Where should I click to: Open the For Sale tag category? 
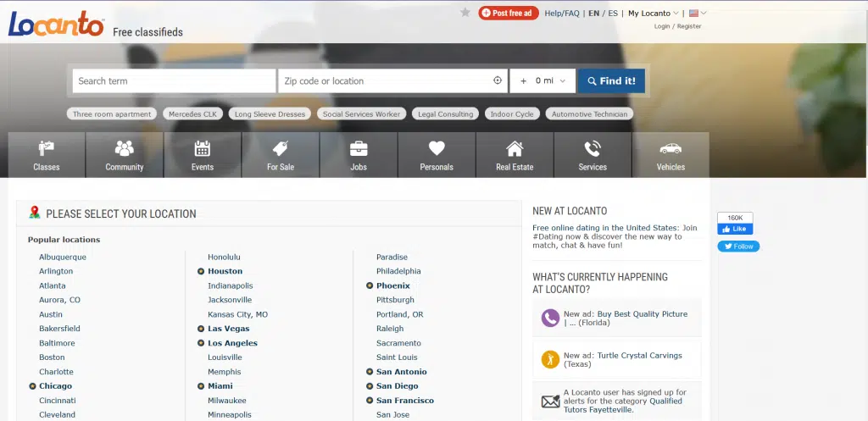pyautogui.click(x=281, y=154)
